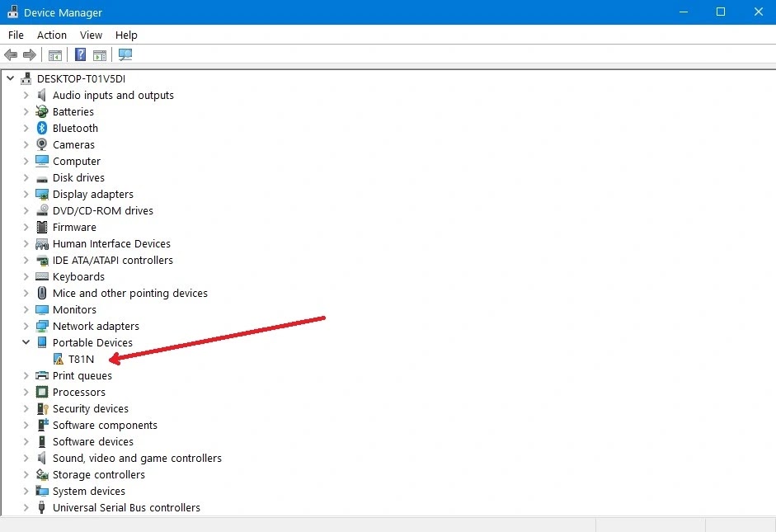Screen dimensions: 776x532
Task: Minimize the Device Manager window
Action: coord(684,12)
